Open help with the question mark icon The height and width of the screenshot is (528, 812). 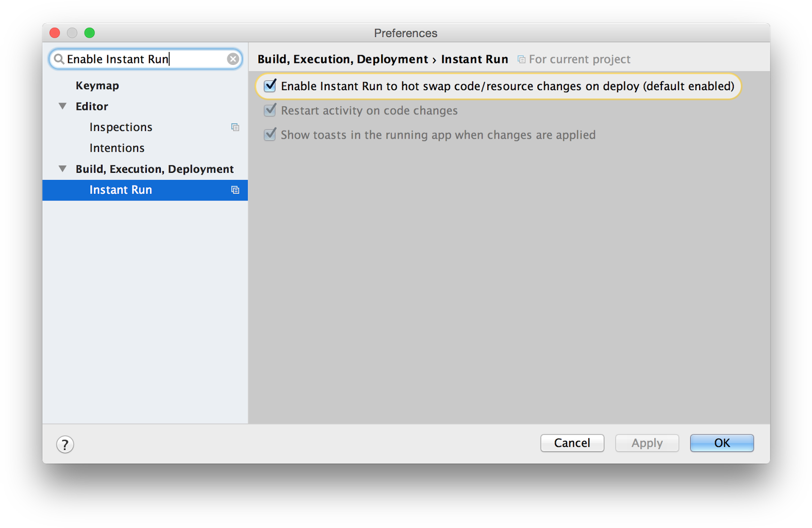[65, 444]
